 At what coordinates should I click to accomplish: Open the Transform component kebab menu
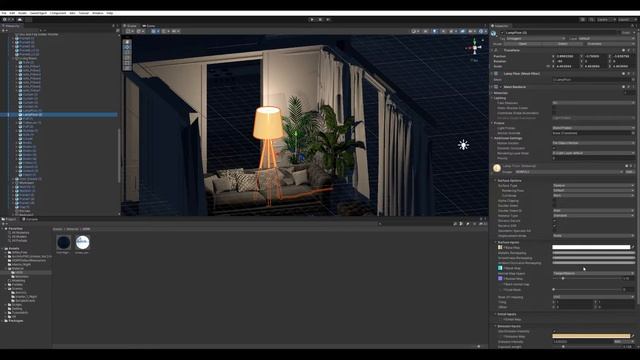pyautogui.click(x=633, y=50)
